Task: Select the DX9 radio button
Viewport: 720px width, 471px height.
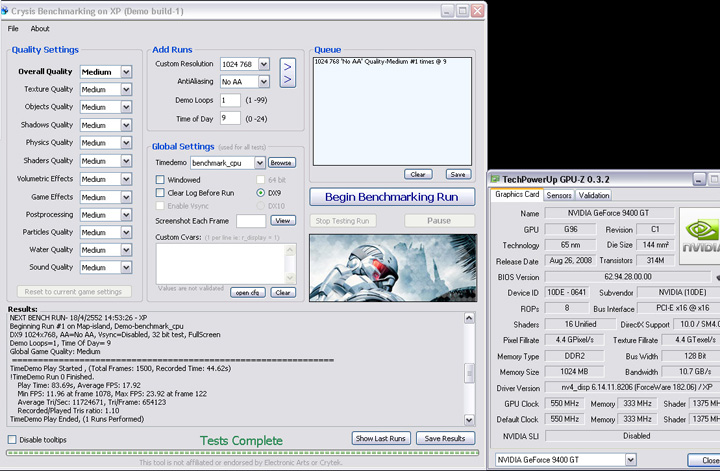Action: click(260, 193)
